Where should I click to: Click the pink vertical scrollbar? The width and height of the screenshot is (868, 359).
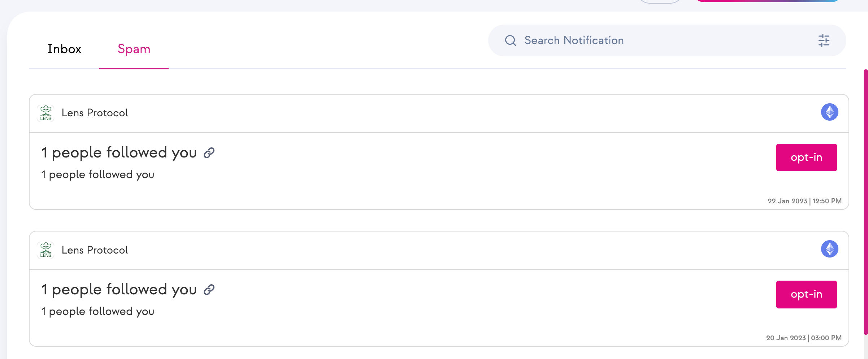[x=865, y=202]
